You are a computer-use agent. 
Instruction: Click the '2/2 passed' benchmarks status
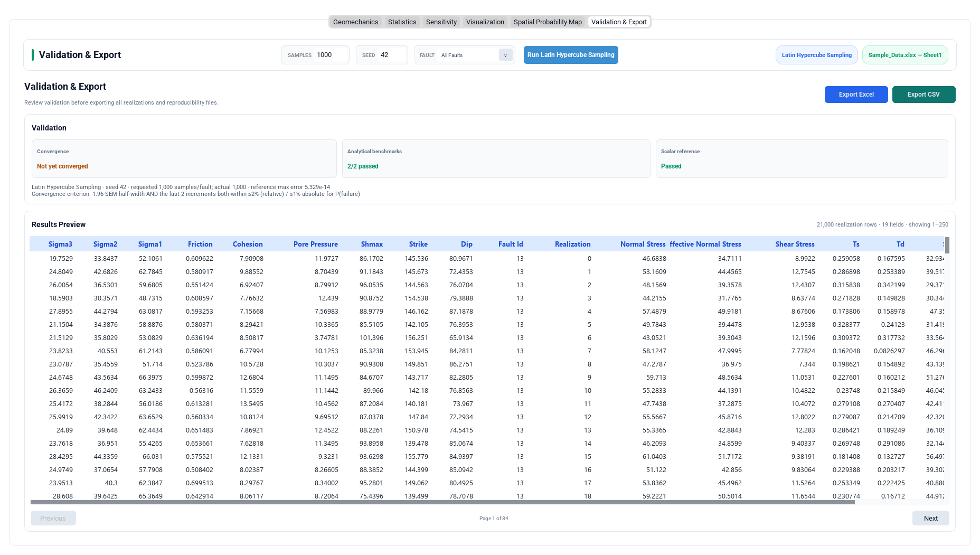363,166
